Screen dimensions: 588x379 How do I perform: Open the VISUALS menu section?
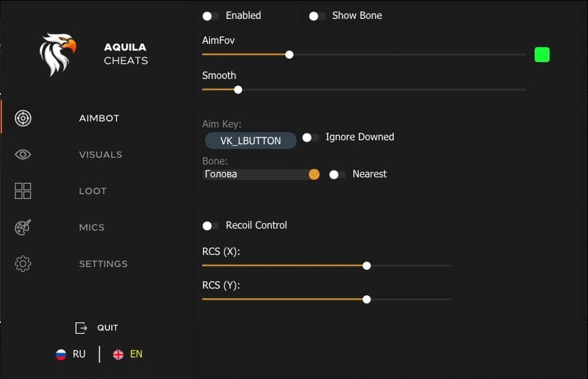click(x=100, y=154)
